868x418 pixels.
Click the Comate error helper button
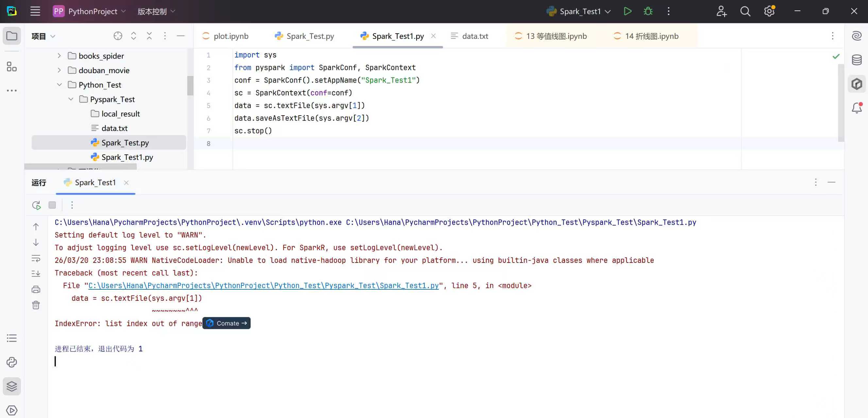point(227,323)
